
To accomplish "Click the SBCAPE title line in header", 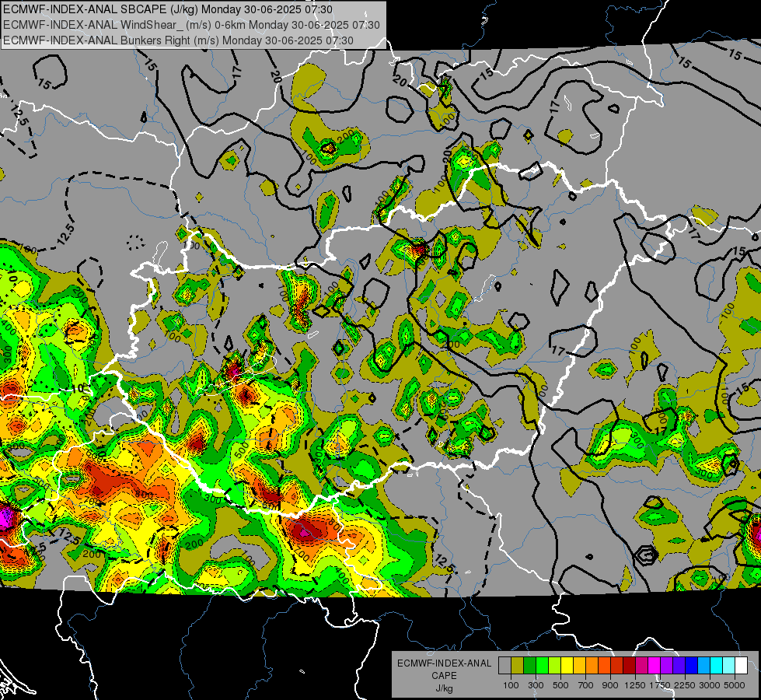I will click(x=168, y=9).
